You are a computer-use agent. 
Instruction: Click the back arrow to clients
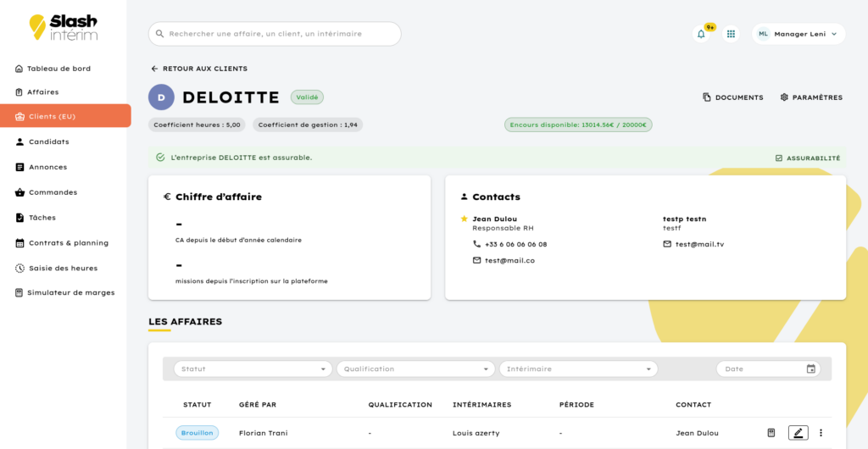(x=154, y=69)
